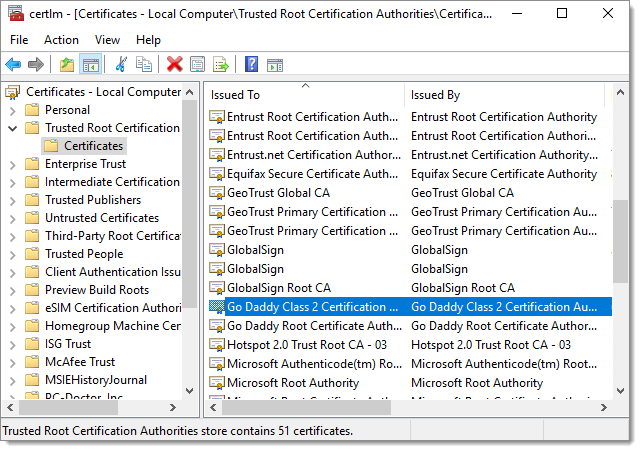Click folder icon next to ISG Trust

tap(32, 344)
